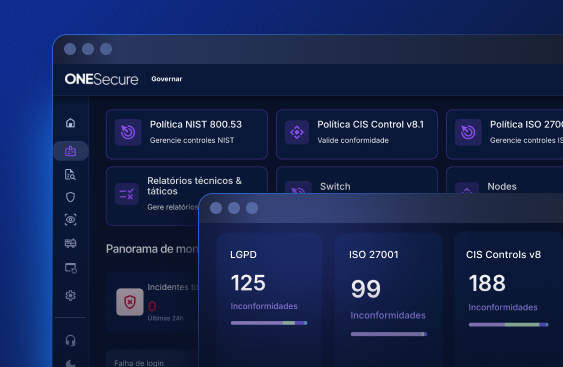Open the Home icon in sidebar

point(71,123)
